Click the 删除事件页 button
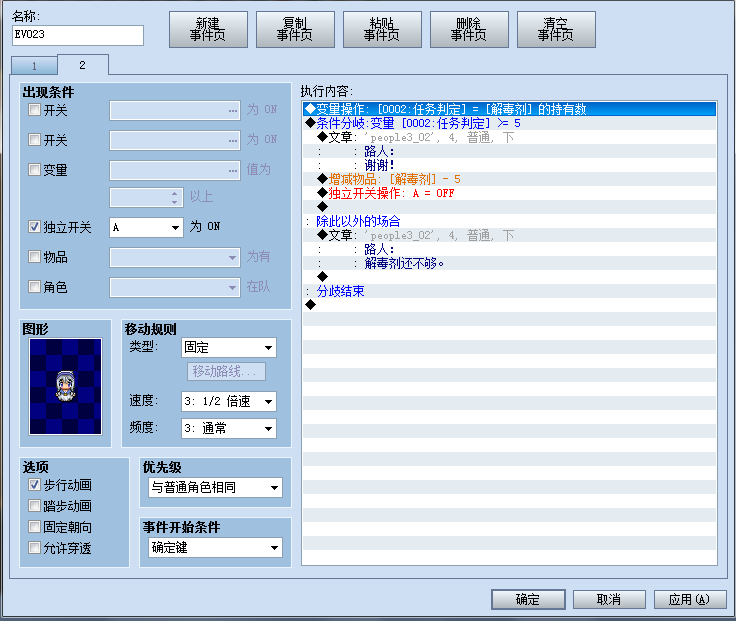The width and height of the screenshot is (736, 621). pos(469,30)
